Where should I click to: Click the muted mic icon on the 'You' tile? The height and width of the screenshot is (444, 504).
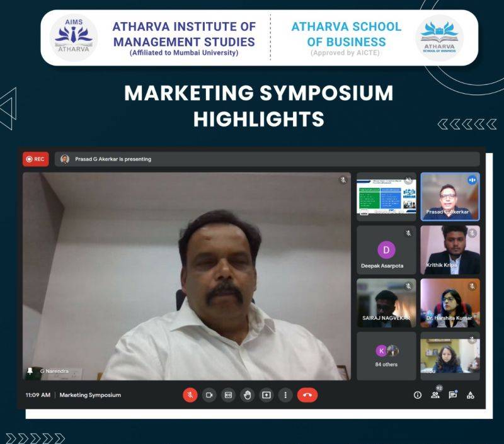(x=472, y=339)
